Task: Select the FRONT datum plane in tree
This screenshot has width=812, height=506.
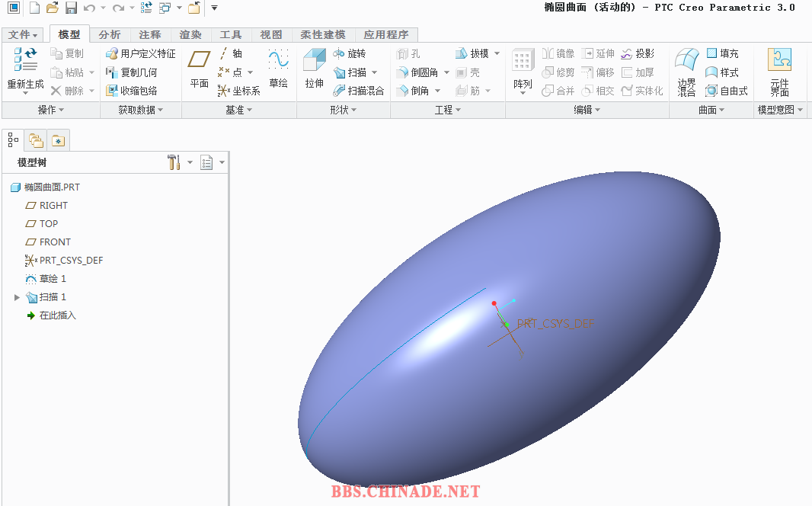Action: click(x=48, y=242)
